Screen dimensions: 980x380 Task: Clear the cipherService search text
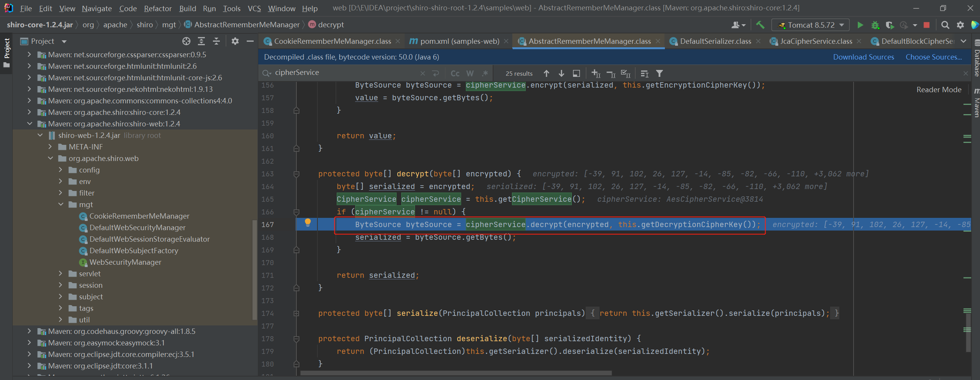point(423,73)
